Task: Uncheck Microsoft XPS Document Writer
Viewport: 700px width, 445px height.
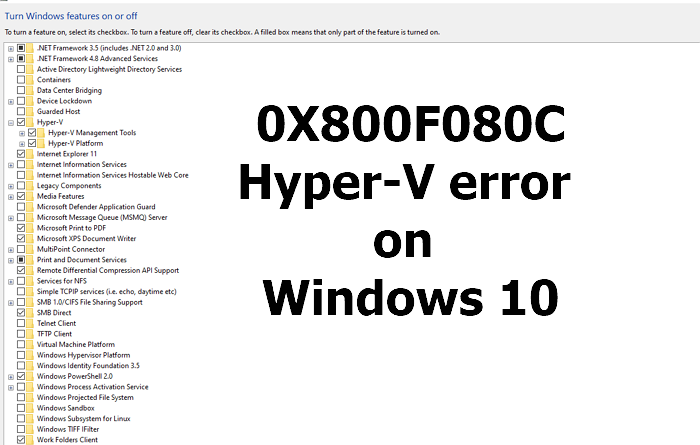Action: 21,238
